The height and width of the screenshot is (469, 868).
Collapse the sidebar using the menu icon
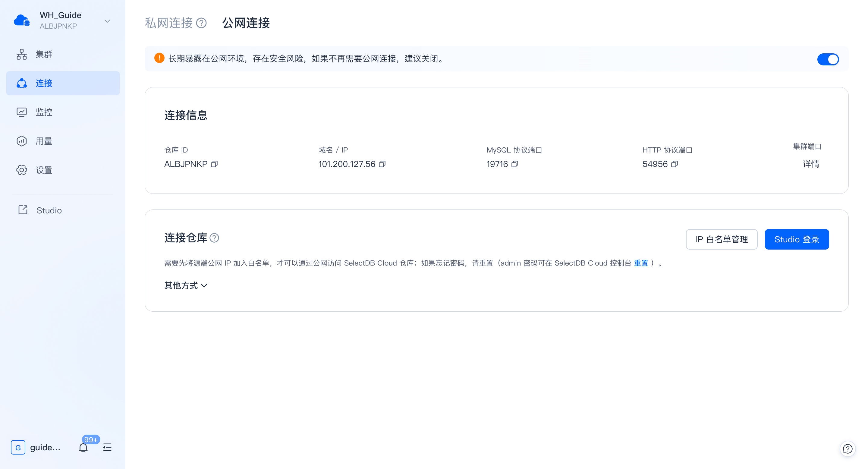pos(107,447)
